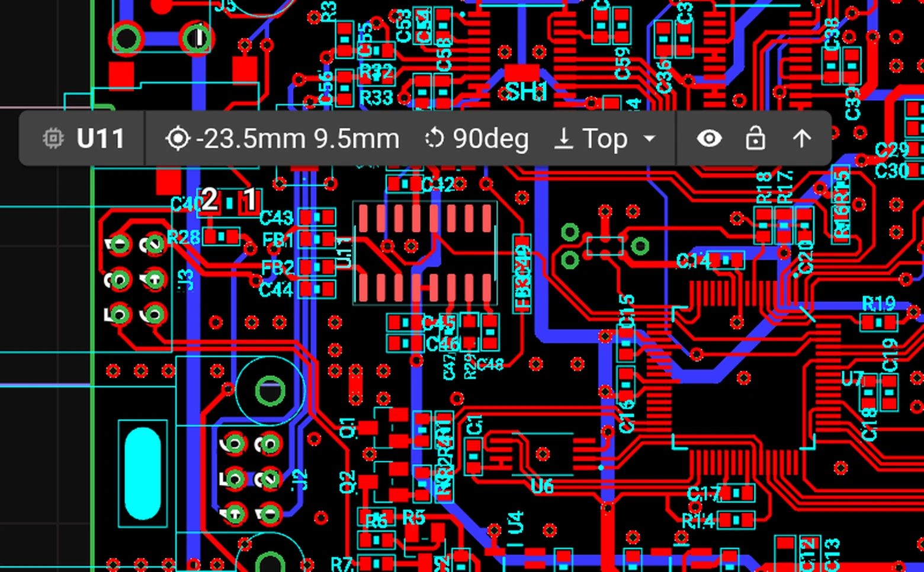Select capacitor C29 label
The image size is (924, 572).
tap(891, 151)
